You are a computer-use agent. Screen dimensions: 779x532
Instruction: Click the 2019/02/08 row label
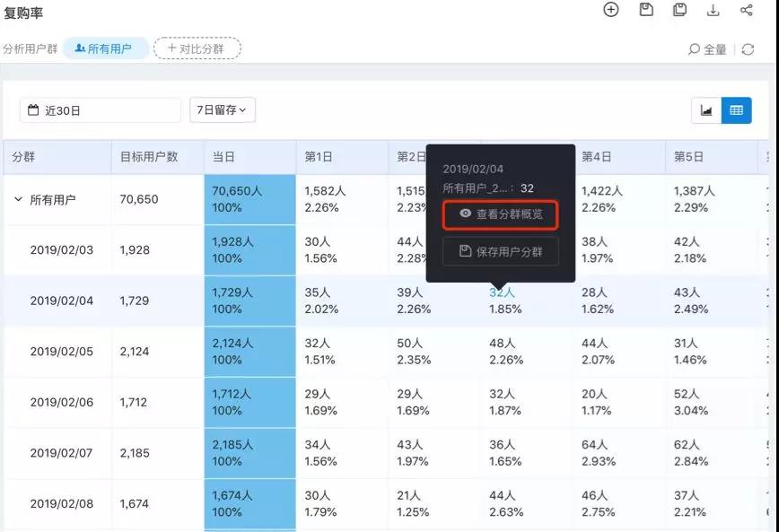tap(62, 503)
